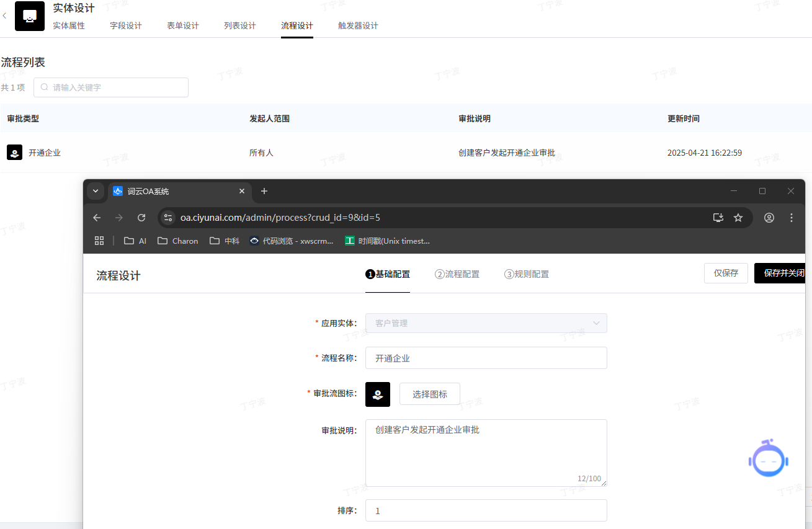812x529 pixels.
Task: Open the 中科 bookmark folder
Action: [x=225, y=241]
